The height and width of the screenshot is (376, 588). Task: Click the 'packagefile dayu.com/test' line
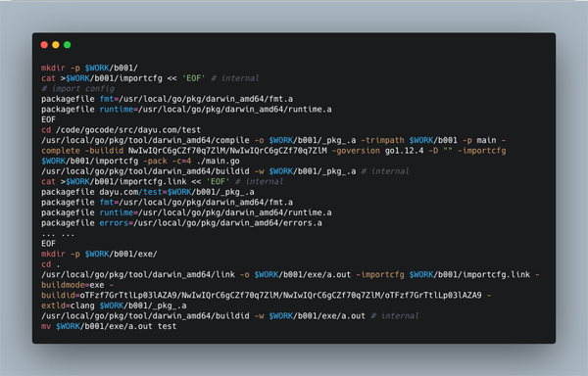point(148,192)
